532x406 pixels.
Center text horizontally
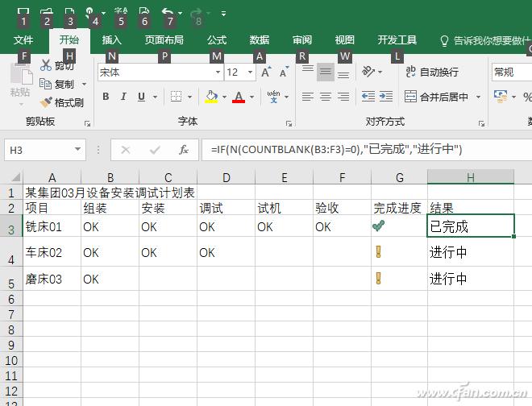[x=326, y=97]
